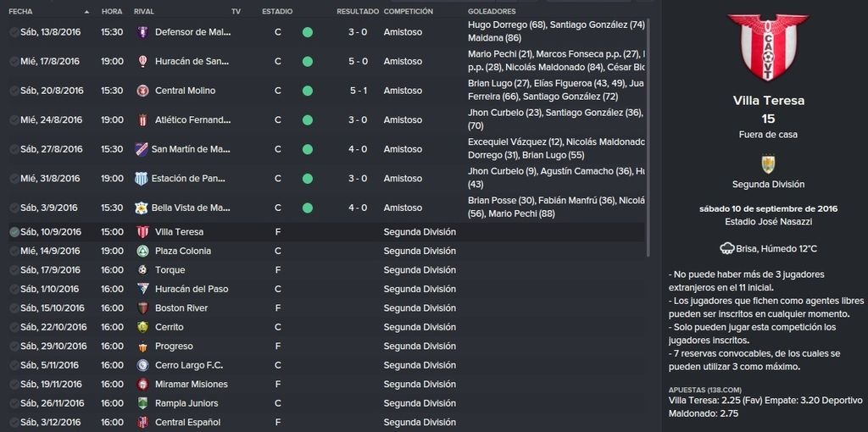Sort the list by COMPETICIÓN column header
868x432 pixels.
pos(409,12)
